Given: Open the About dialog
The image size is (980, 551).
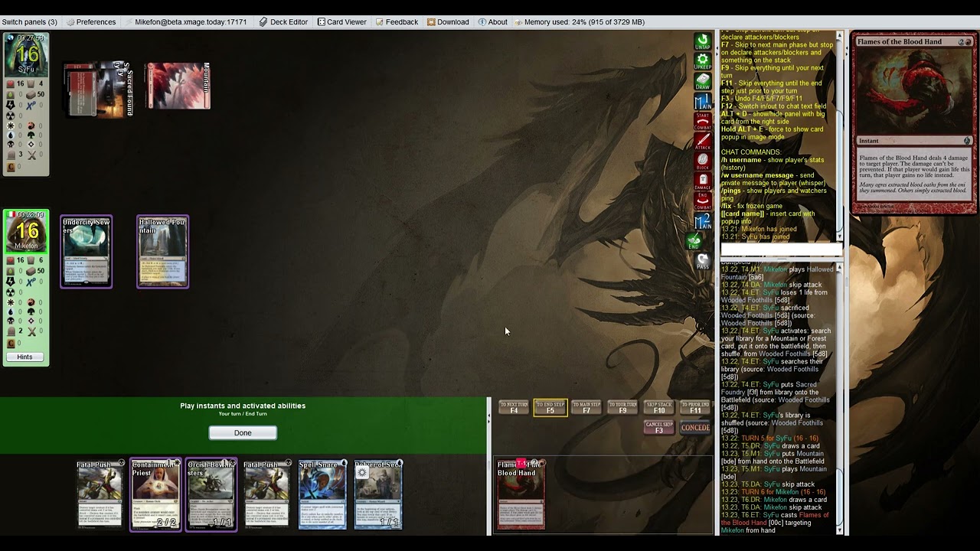Looking at the screenshot, I should (x=493, y=22).
